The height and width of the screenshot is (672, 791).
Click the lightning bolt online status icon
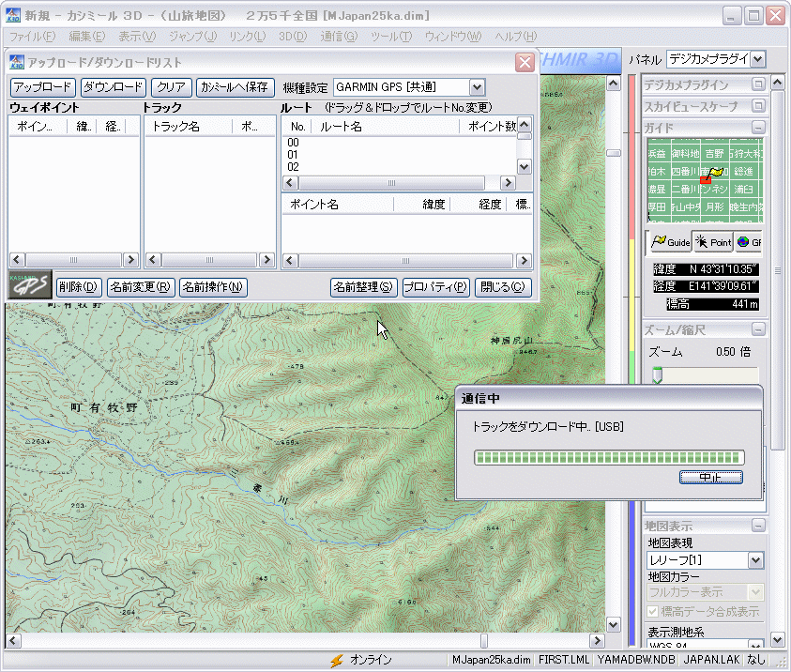pos(337,660)
